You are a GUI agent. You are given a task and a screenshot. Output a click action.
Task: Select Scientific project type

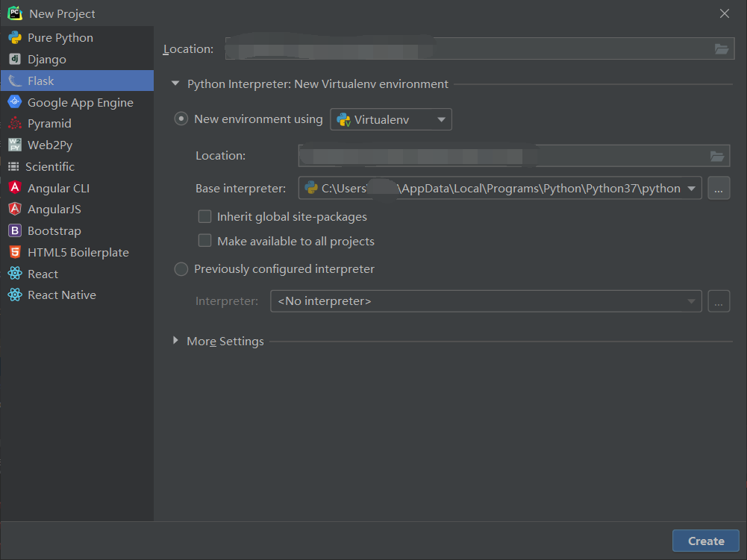click(77, 166)
